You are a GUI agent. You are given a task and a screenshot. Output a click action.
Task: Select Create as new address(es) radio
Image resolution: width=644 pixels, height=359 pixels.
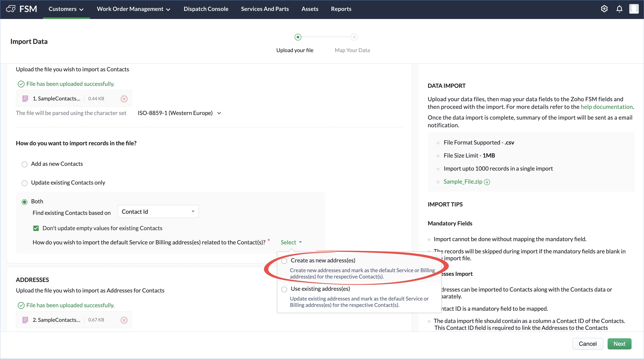pos(284,261)
